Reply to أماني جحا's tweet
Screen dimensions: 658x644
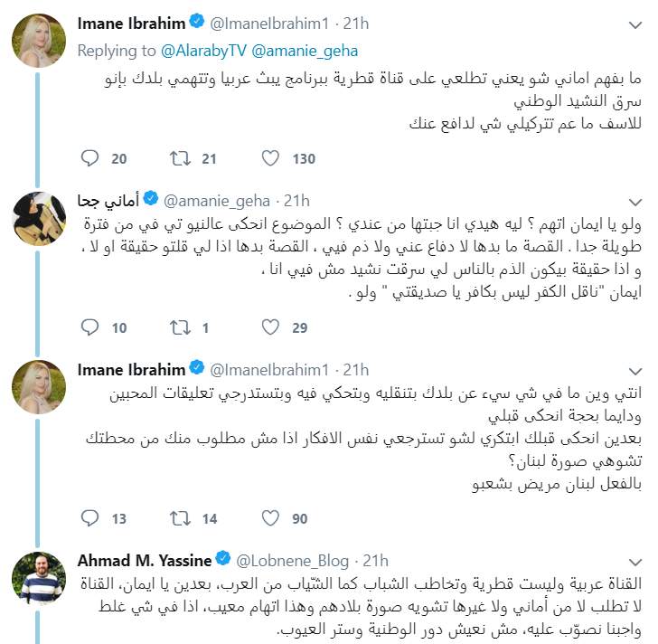click(89, 327)
